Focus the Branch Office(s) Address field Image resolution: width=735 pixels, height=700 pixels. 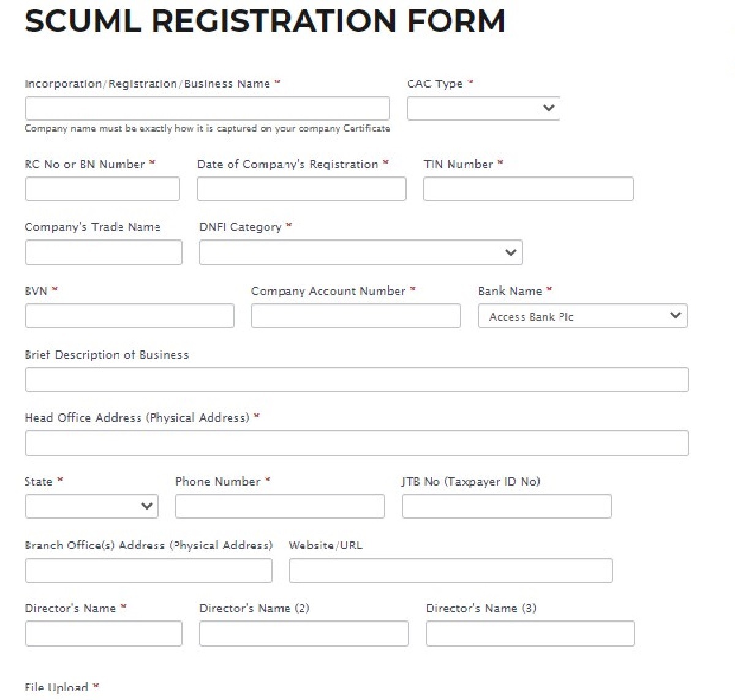click(148, 570)
